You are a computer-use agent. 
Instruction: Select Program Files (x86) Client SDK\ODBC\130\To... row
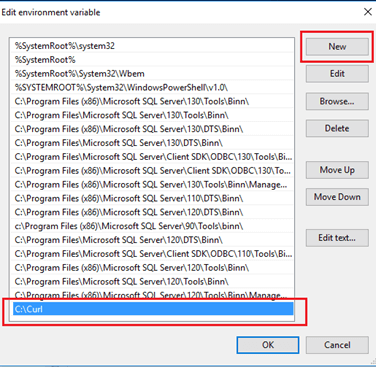(x=153, y=171)
